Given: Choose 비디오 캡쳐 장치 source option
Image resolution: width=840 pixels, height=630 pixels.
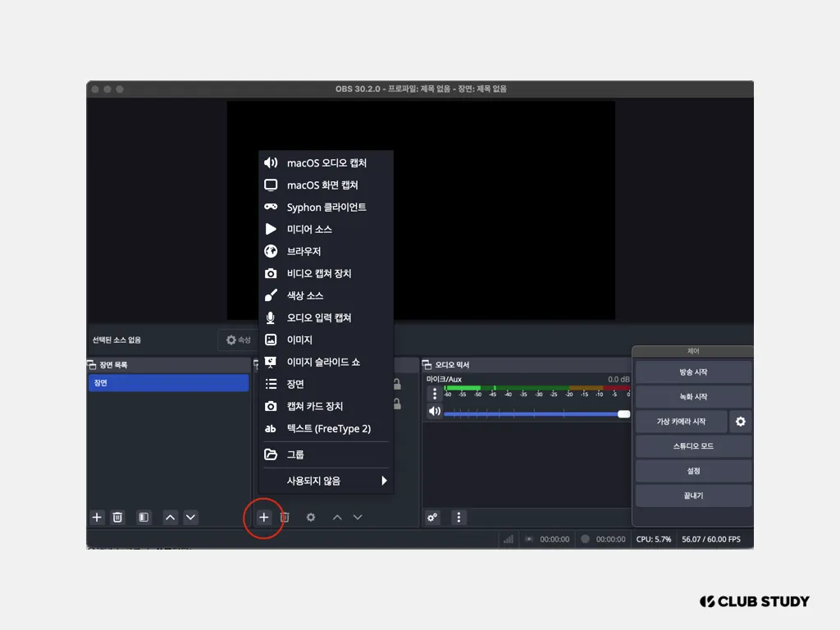Looking at the screenshot, I should pyautogui.click(x=326, y=273).
